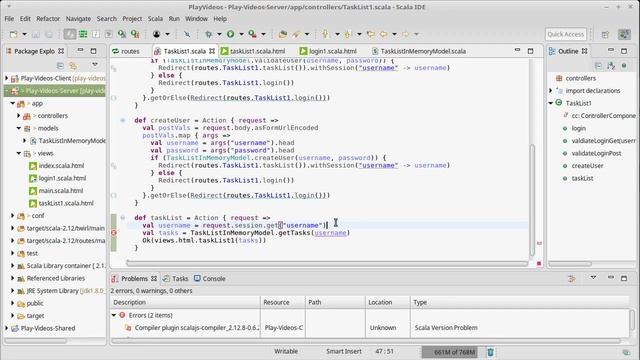Screen dimensions: 640x360
Task: Toggle the green grid editor toolbar button
Action: point(83,34)
